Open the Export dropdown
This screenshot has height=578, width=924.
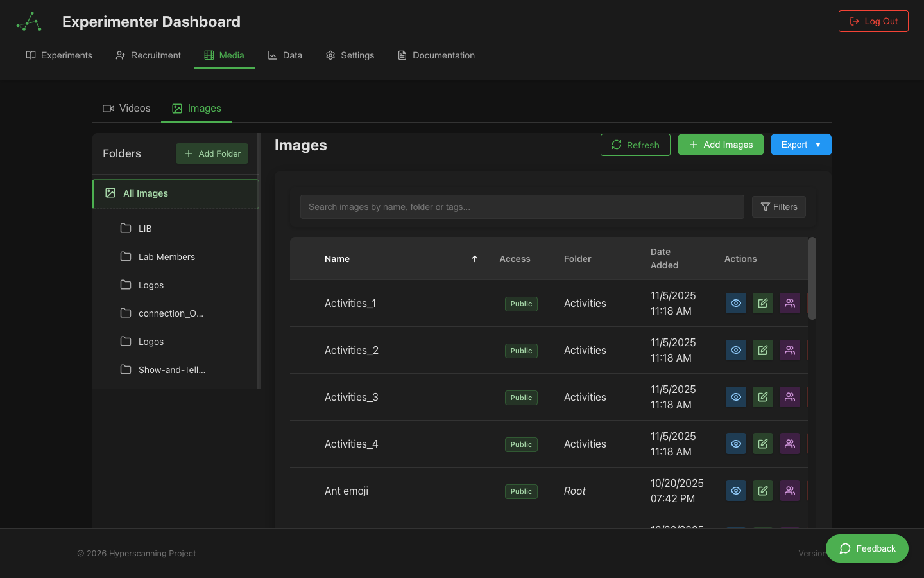pyautogui.click(x=801, y=144)
